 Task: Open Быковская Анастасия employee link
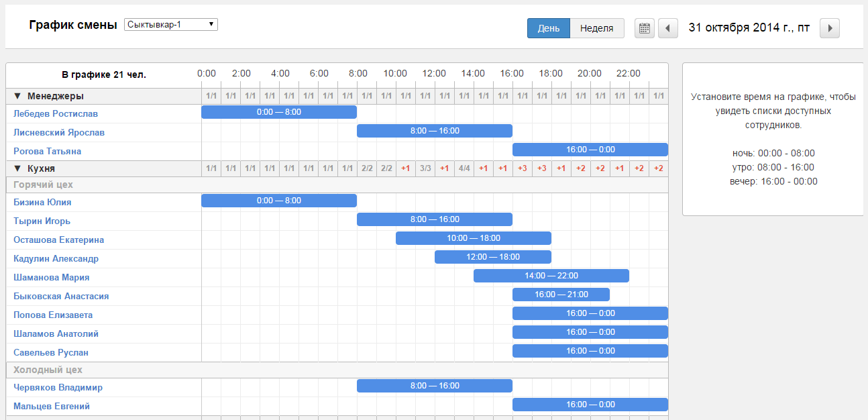click(61, 296)
